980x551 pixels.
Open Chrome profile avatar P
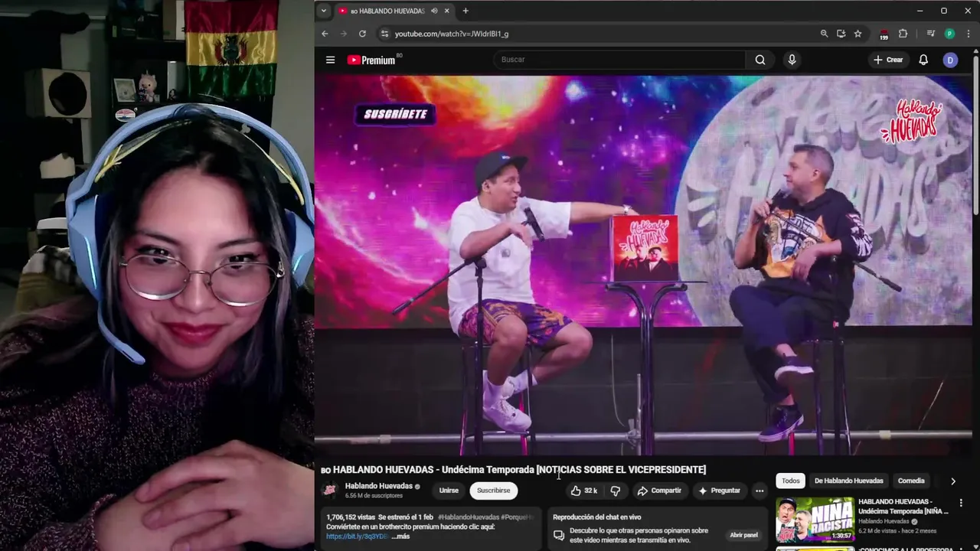point(949,34)
